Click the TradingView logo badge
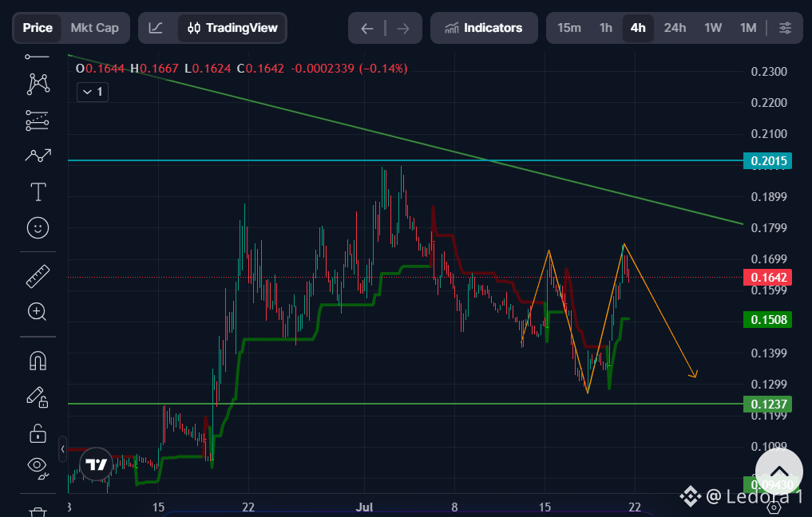The width and height of the screenshot is (812, 517). (x=97, y=464)
